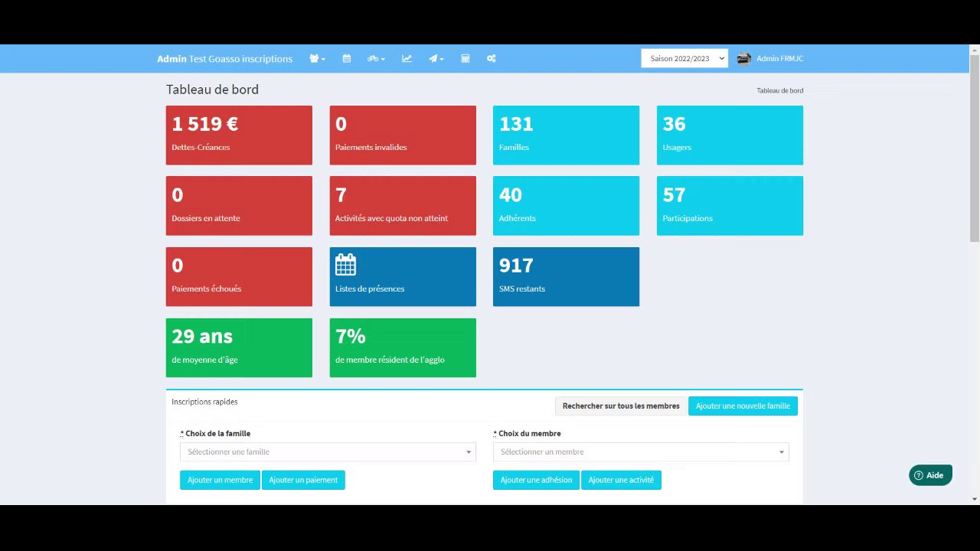Click the 29 ans de moyenne d'âge tile
Screen dimensions: 980x551
(239, 347)
